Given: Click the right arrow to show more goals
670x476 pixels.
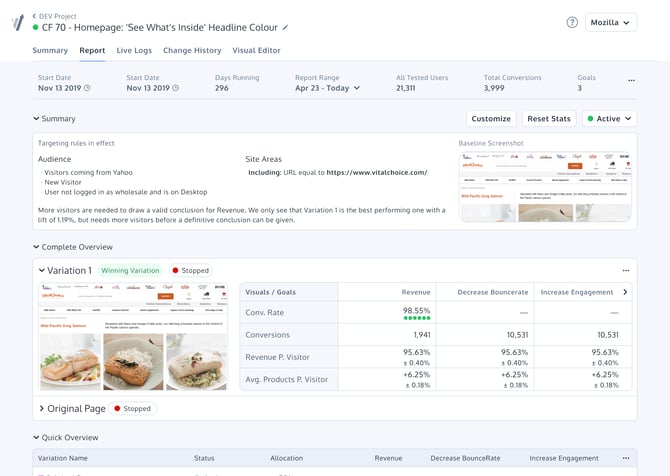Looking at the screenshot, I should tap(625, 292).
